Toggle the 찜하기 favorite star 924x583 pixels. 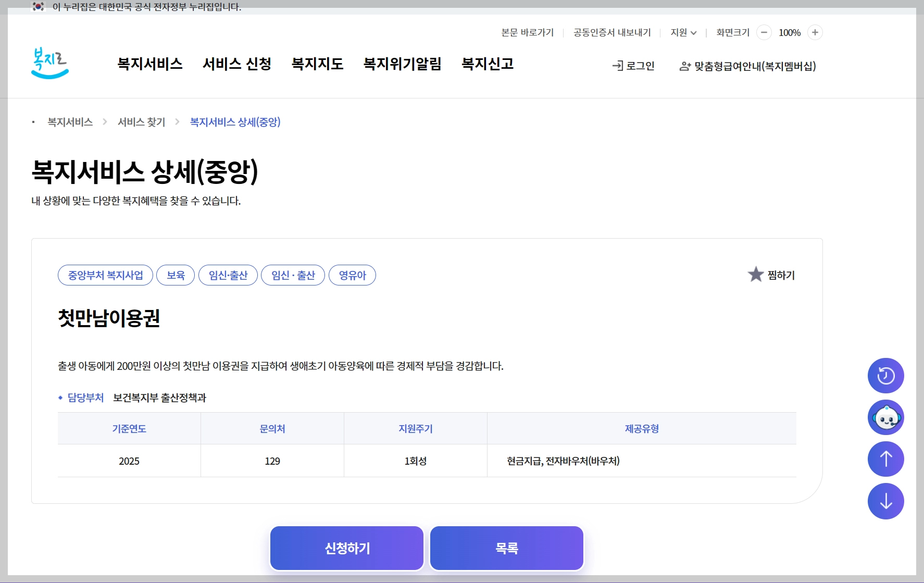(757, 275)
